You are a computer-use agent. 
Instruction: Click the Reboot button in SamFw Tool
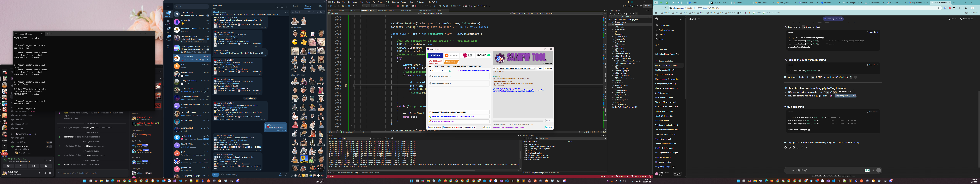549,68
